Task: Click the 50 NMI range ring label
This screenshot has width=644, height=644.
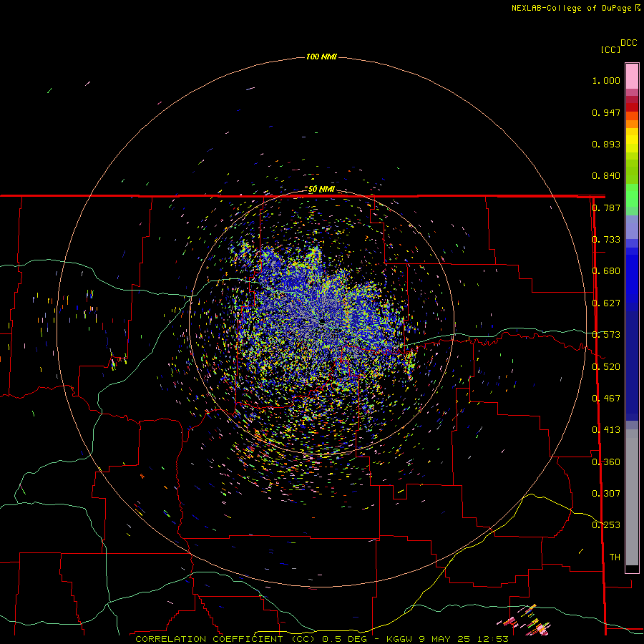Action: pyautogui.click(x=321, y=190)
